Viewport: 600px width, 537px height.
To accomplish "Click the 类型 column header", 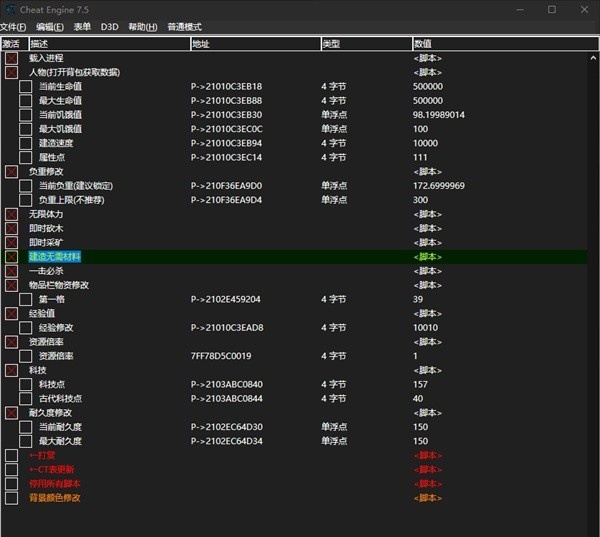I will pyautogui.click(x=367, y=44).
